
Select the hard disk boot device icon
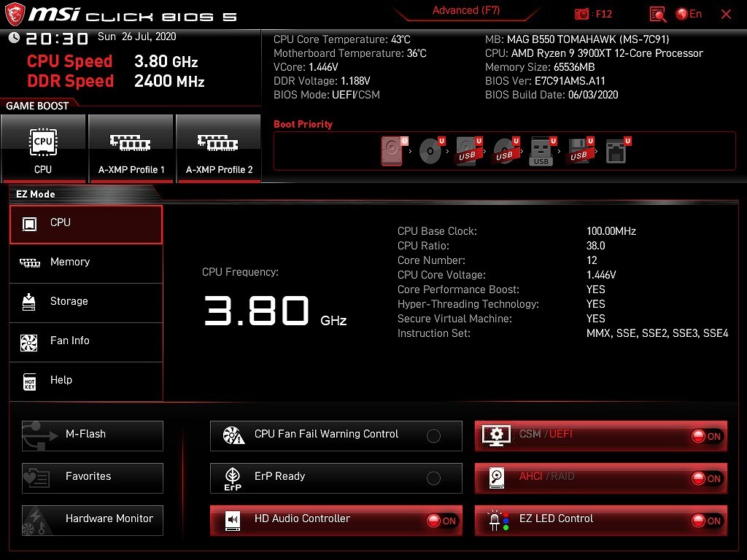point(393,151)
